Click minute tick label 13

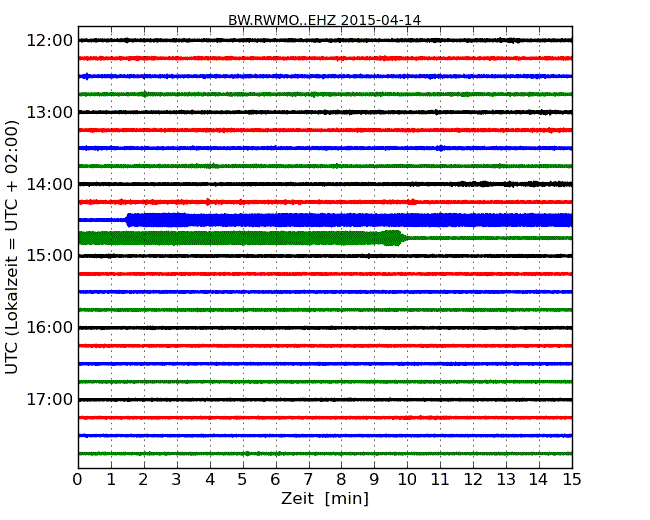[506, 479]
